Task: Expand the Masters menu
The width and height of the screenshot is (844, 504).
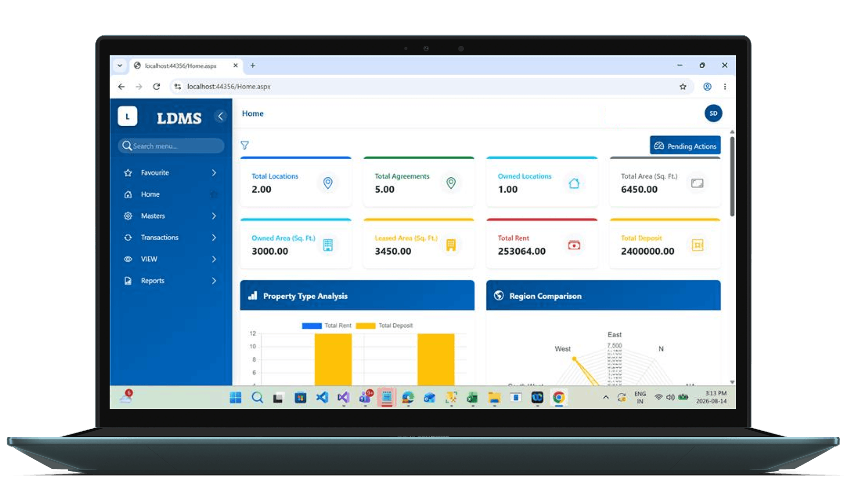Action: tap(171, 216)
